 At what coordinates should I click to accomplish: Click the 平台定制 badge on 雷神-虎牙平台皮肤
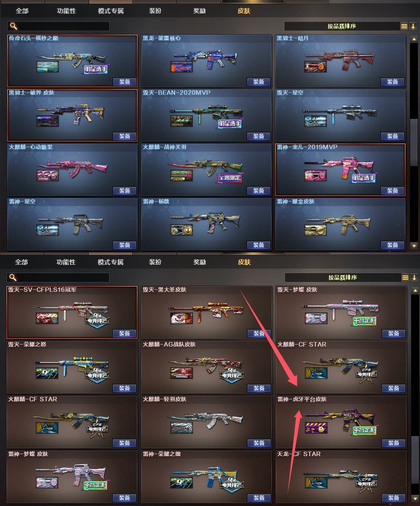(364, 430)
